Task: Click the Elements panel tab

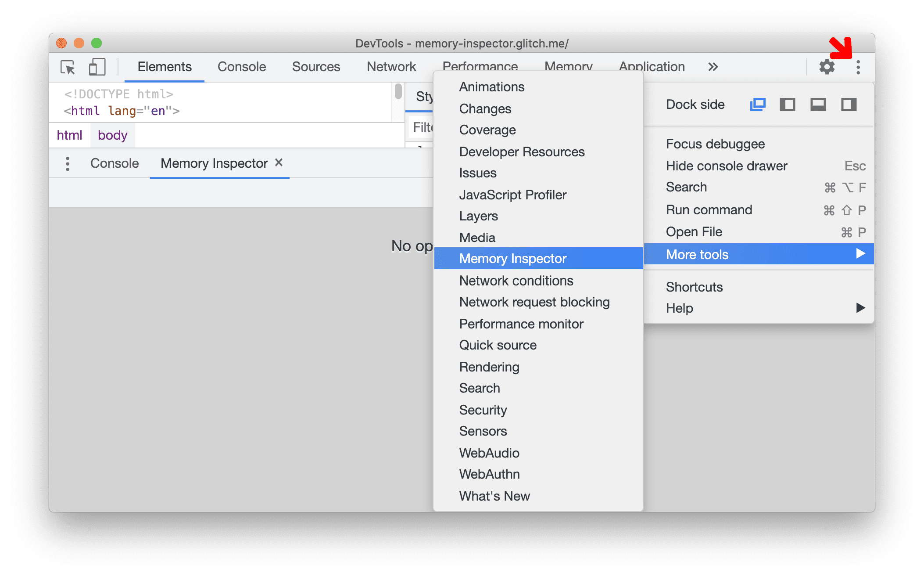Action: click(165, 66)
